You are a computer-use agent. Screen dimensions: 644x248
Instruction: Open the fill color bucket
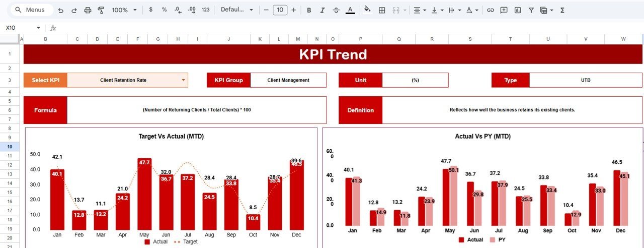pos(367,10)
